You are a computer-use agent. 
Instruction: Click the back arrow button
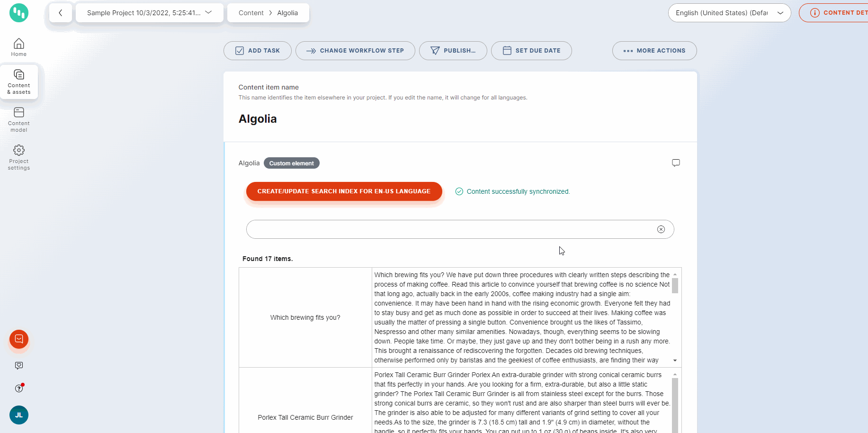click(61, 13)
